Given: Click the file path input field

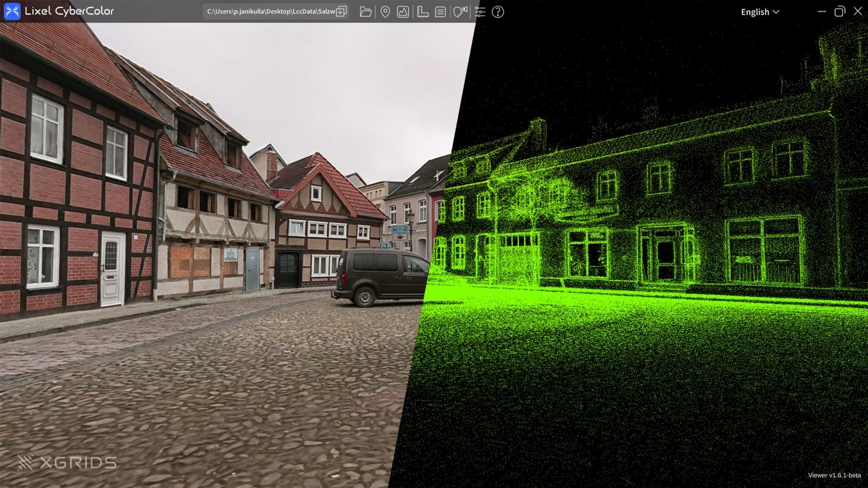Looking at the screenshot, I should [270, 12].
